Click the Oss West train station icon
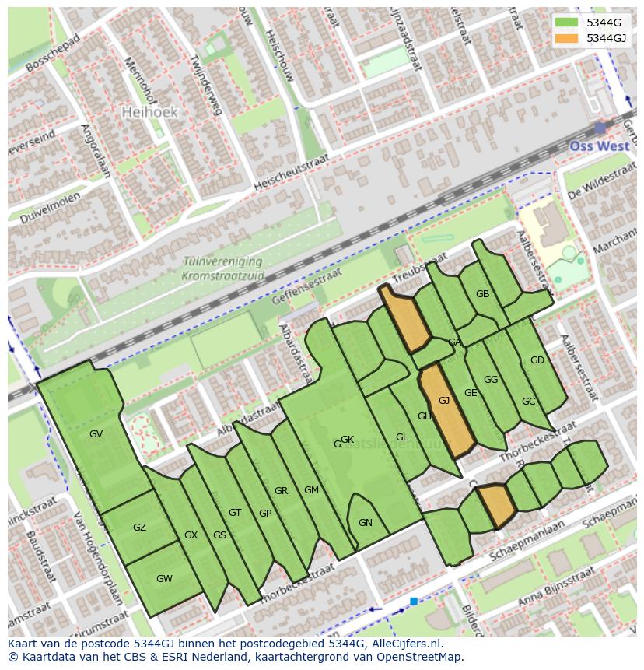 [x=600, y=127]
